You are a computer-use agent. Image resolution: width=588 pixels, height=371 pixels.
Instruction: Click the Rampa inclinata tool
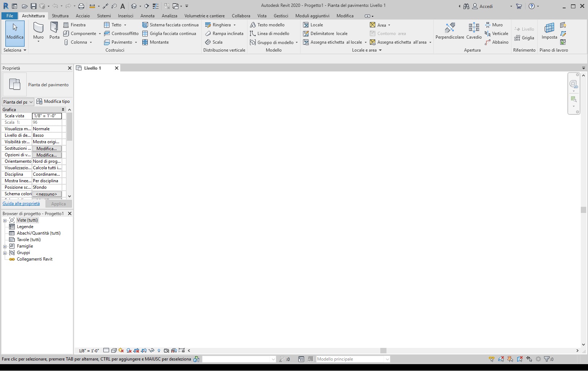point(224,34)
